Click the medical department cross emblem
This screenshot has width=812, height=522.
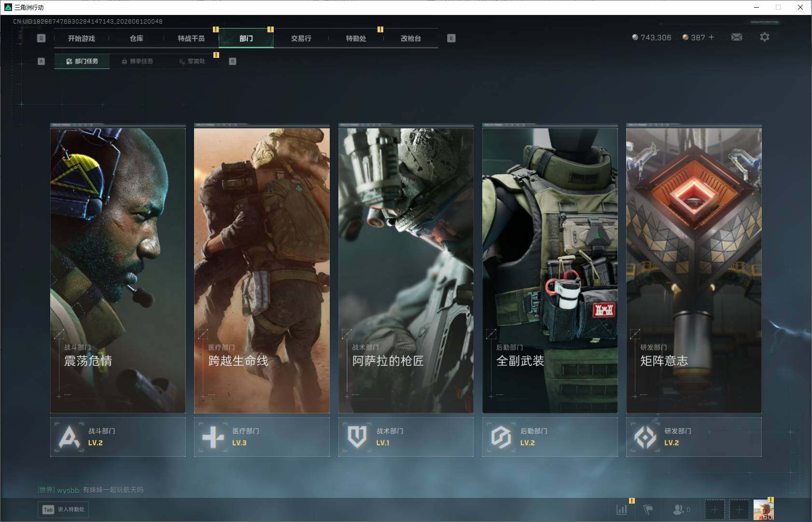(x=213, y=437)
